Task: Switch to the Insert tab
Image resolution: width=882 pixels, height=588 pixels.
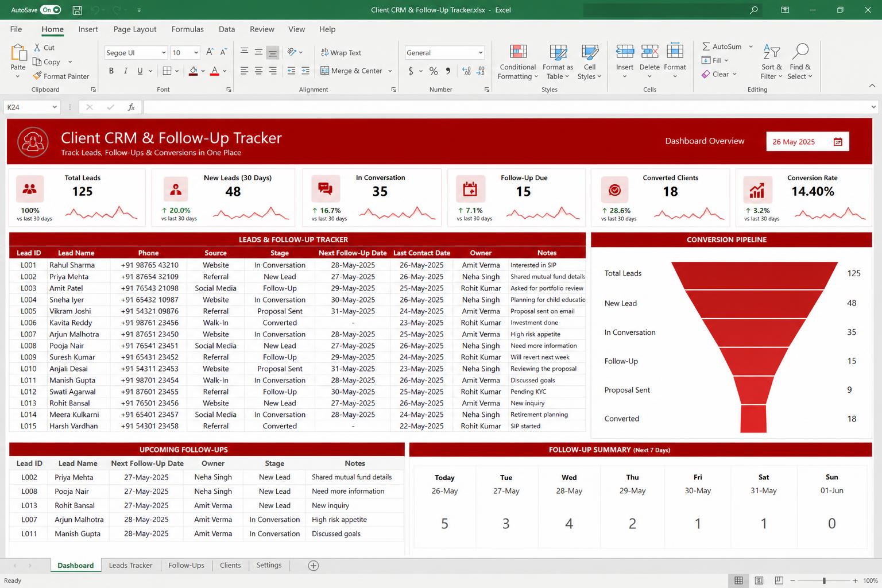Action: [88, 29]
